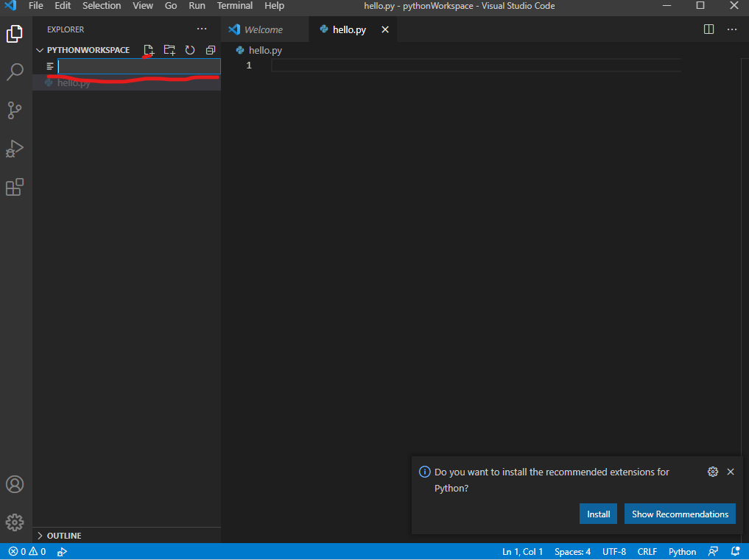
Task: Open the Selection menu
Action: point(102,6)
